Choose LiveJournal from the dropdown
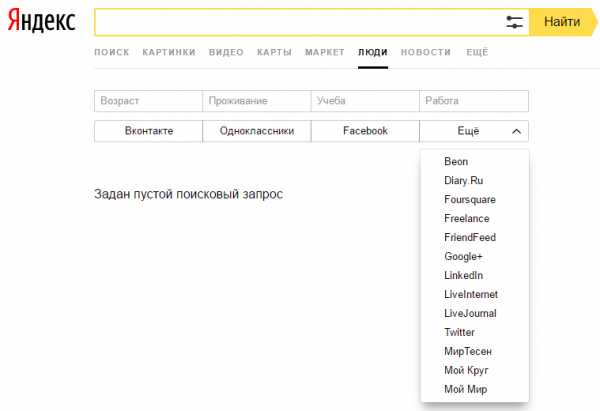Viewport: 600px width, 411px height. (x=470, y=313)
